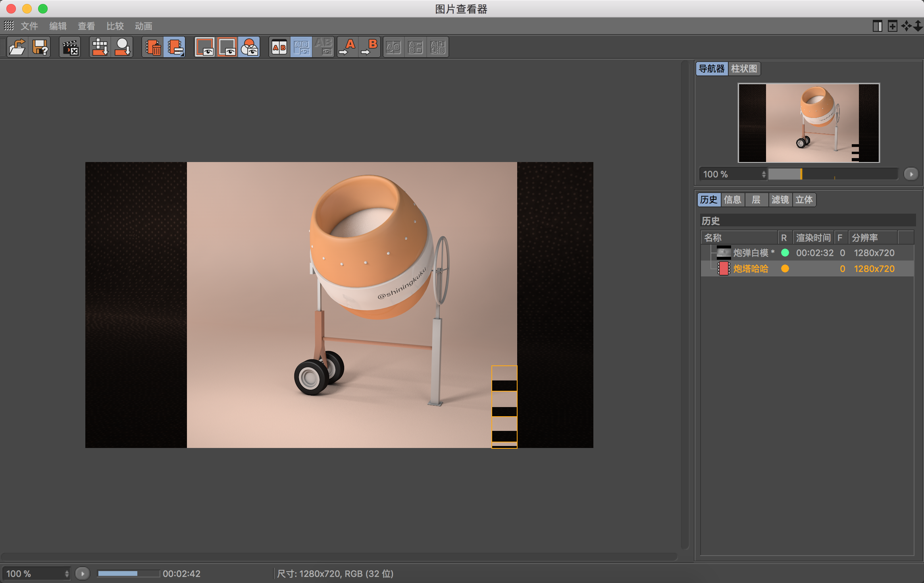Image resolution: width=924 pixels, height=583 pixels.
Task: Click the orange tray icon with grey sphere
Action: coord(122,47)
